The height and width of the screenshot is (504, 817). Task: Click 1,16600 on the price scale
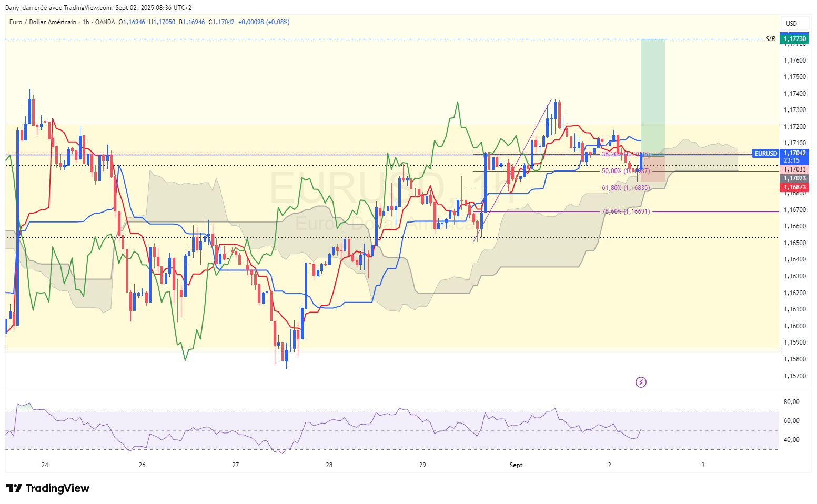(x=795, y=226)
